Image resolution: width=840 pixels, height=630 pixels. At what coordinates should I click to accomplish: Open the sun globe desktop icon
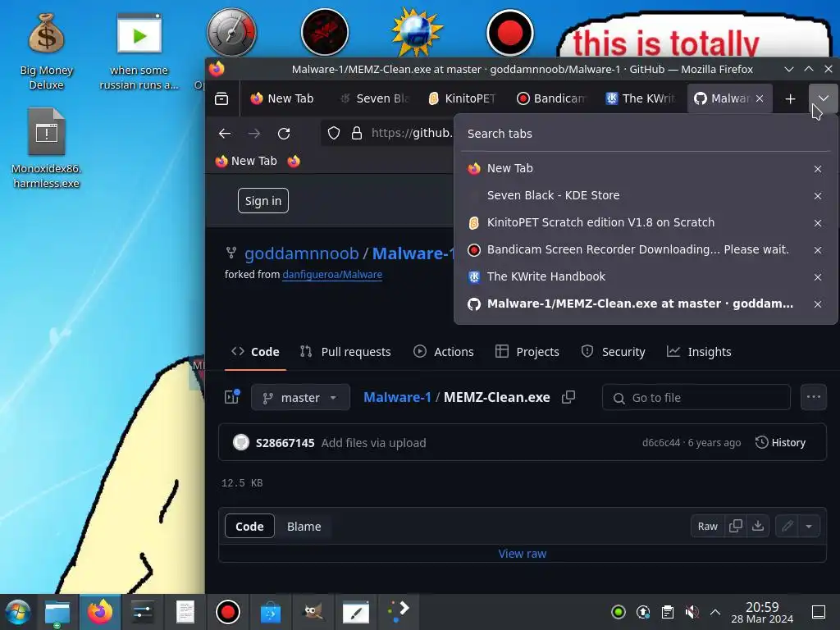[417, 32]
